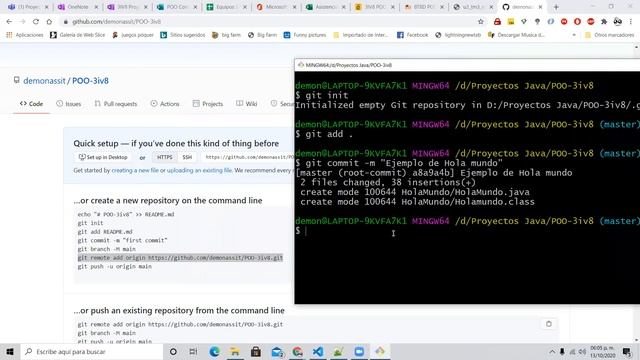The height and width of the screenshot is (360, 640).
Task: Select the SSH protocol button
Action: 187,157
